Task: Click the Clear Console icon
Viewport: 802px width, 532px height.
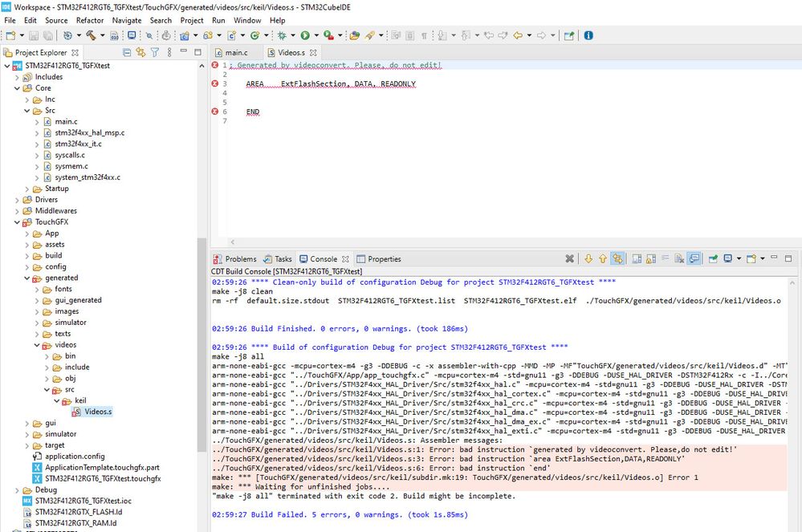Action: [x=679, y=259]
